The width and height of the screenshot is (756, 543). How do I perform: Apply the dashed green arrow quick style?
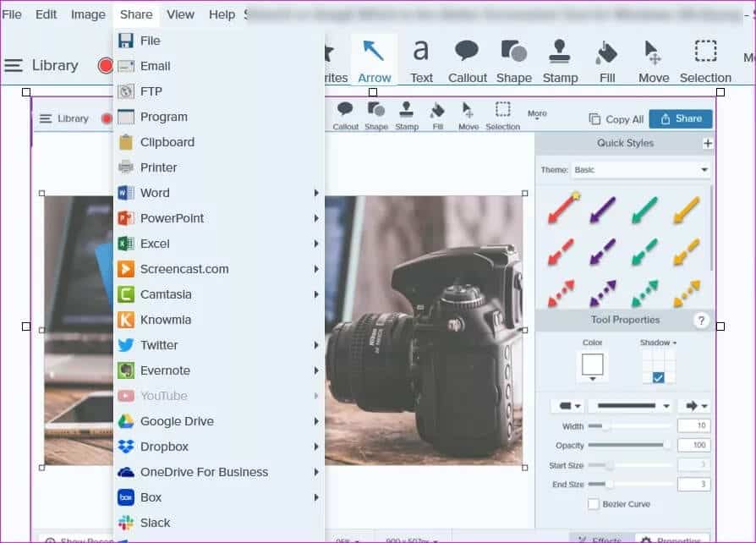644,251
